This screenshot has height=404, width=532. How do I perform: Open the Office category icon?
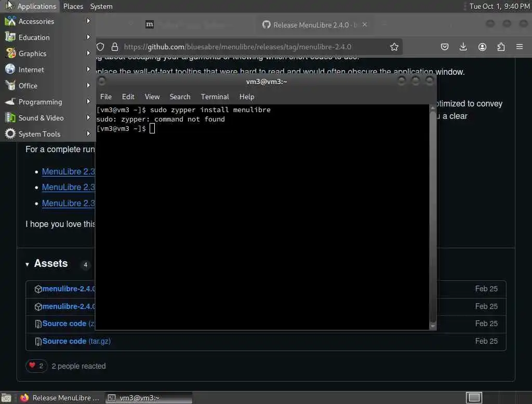click(10, 86)
